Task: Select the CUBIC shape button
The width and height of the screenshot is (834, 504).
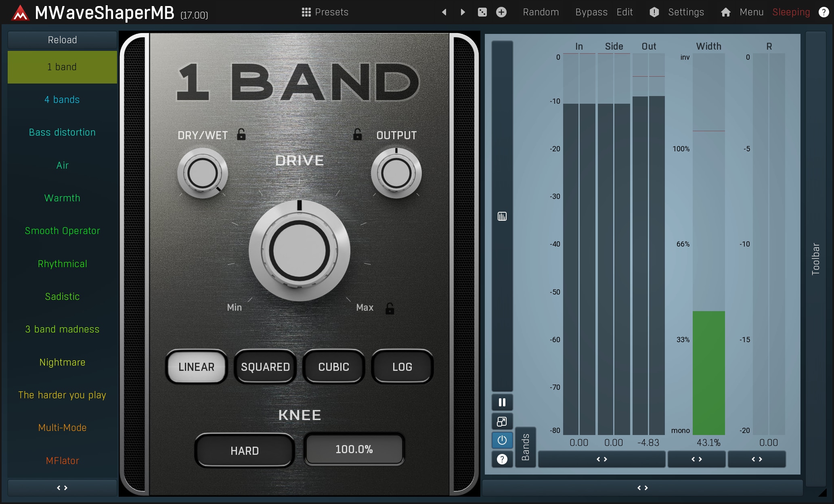Action: pyautogui.click(x=333, y=367)
